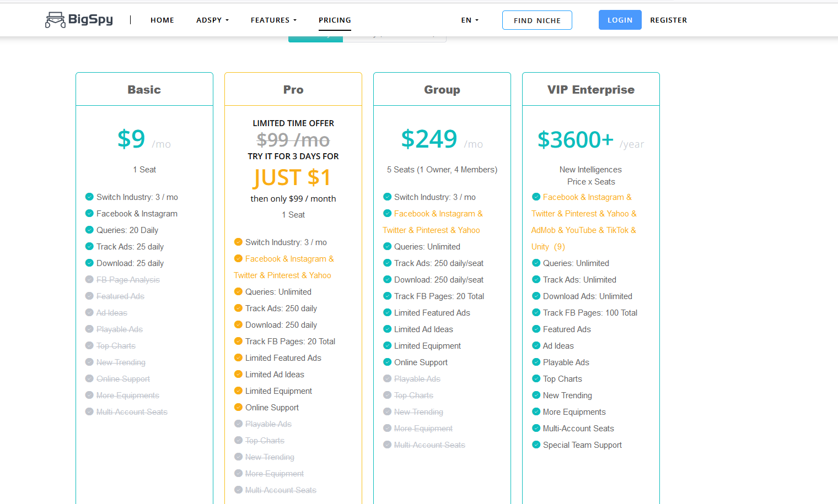Select the Basic plan header

coord(144,89)
